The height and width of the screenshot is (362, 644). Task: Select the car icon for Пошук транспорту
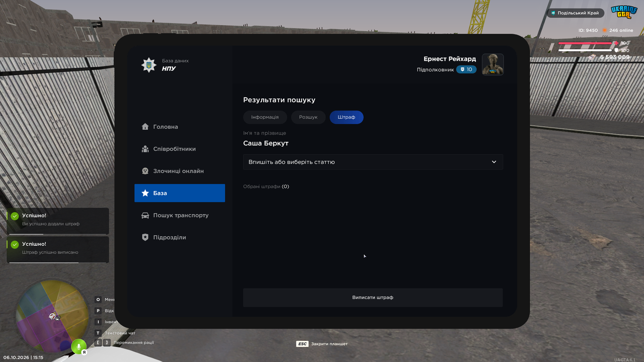tap(145, 215)
